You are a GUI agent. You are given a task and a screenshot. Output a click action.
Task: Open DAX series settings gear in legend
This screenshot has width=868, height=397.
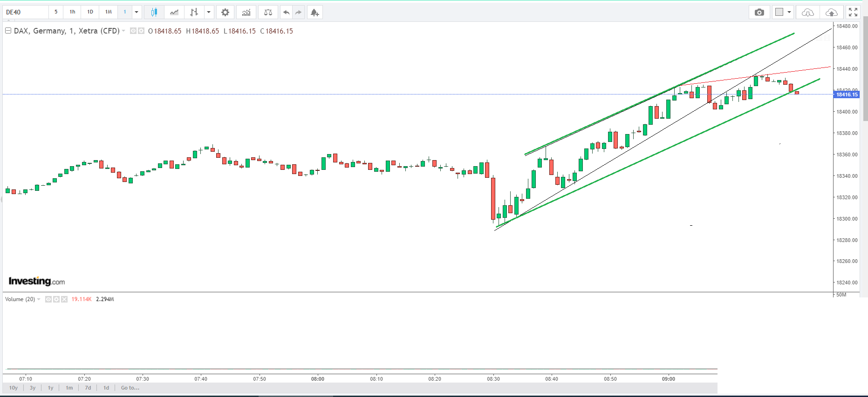tap(141, 31)
